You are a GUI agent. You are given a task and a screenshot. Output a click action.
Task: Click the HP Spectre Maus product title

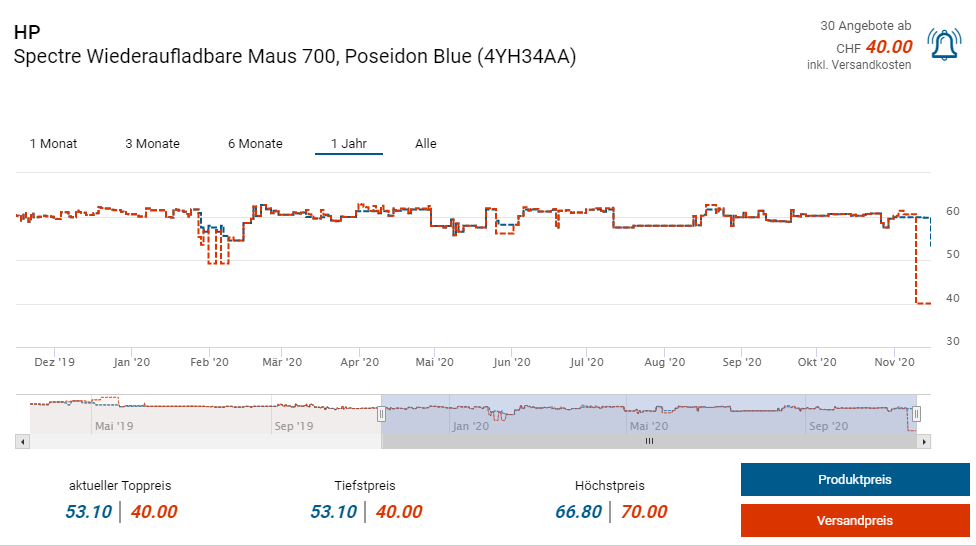click(295, 57)
